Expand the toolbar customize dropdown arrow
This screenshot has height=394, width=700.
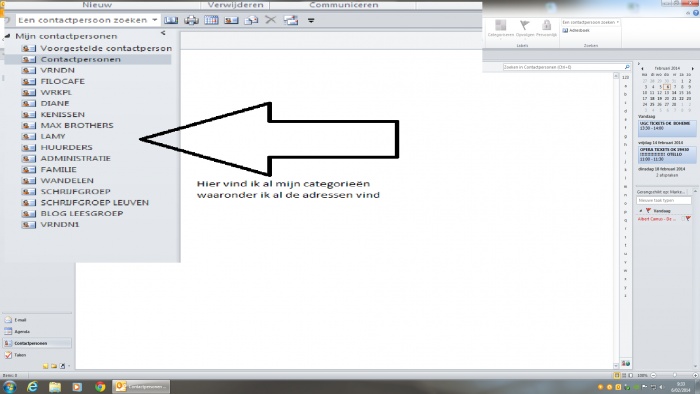point(311,20)
